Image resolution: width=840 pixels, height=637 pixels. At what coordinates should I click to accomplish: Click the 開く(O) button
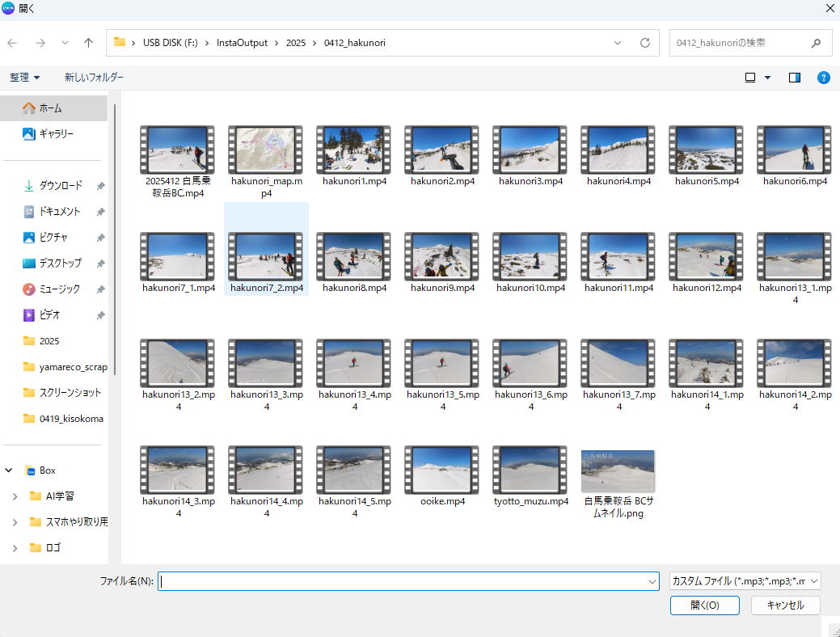point(704,605)
